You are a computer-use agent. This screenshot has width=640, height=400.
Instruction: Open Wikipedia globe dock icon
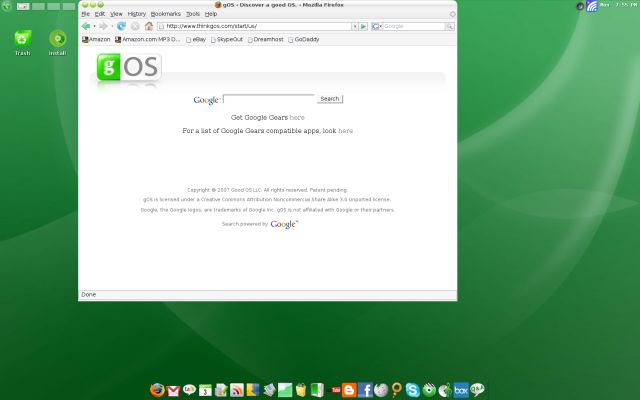coord(381,390)
